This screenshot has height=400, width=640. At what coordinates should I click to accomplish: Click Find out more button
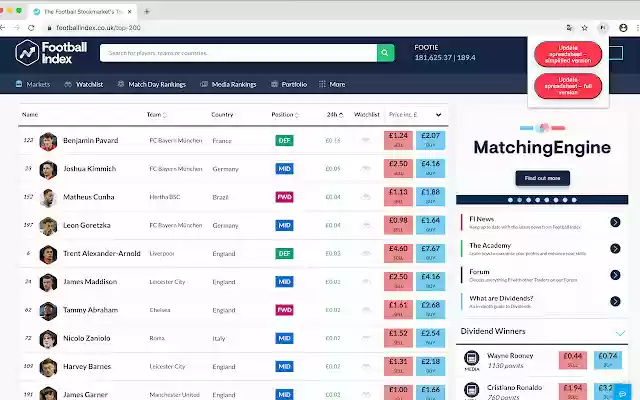point(542,178)
